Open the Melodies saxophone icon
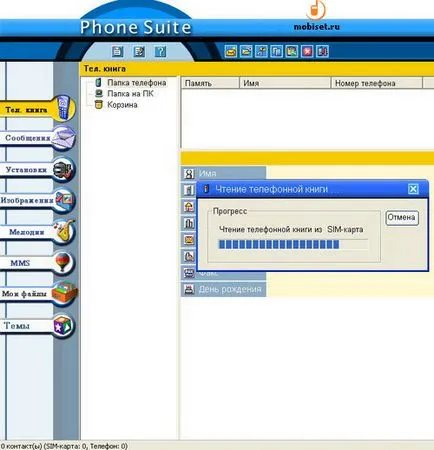 [x=65, y=231]
